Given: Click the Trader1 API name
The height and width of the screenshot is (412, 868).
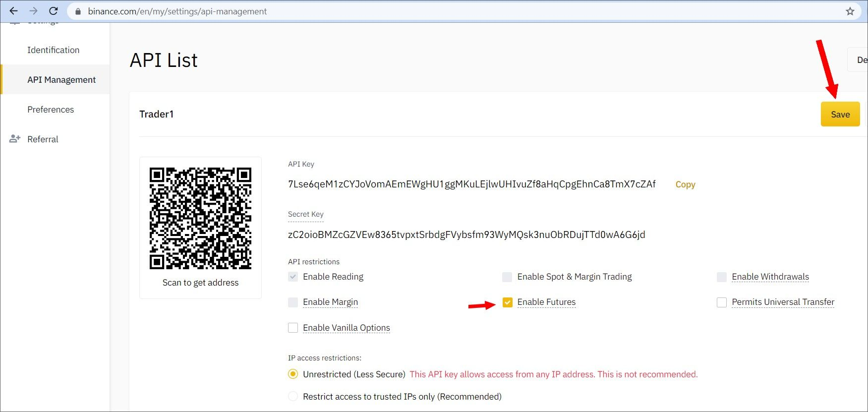Looking at the screenshot, I should (x=156, y=114).
